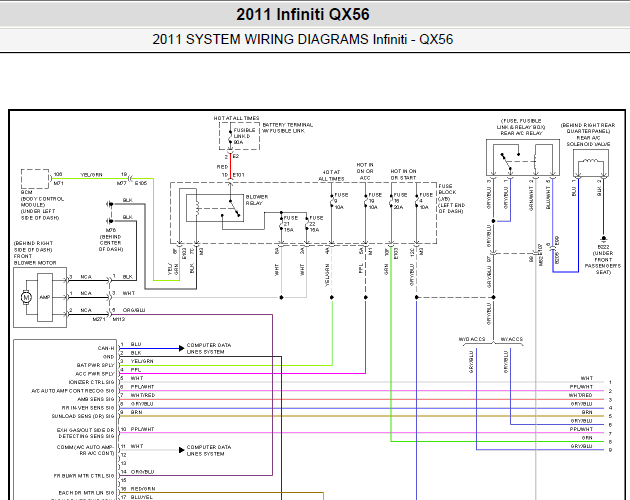Viewport: 630px width, 500px height.
Task: Click the "W/O ACCS" branch label
Action: click(x=472, y=339)
